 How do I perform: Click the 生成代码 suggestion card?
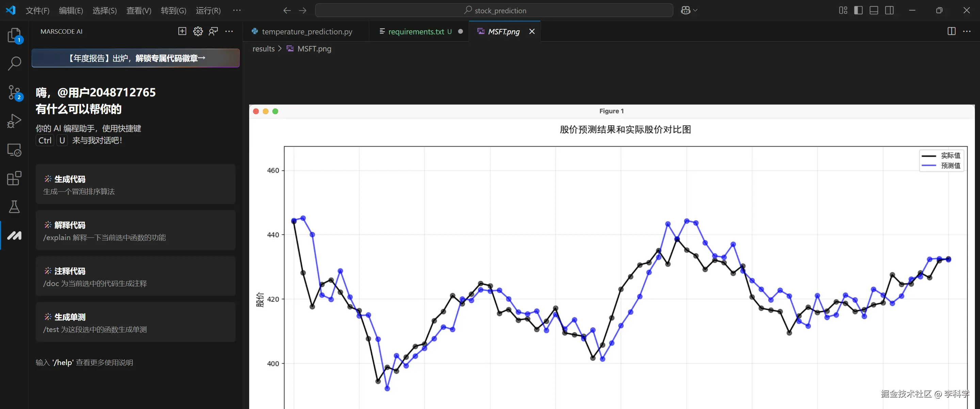[135, 185]
